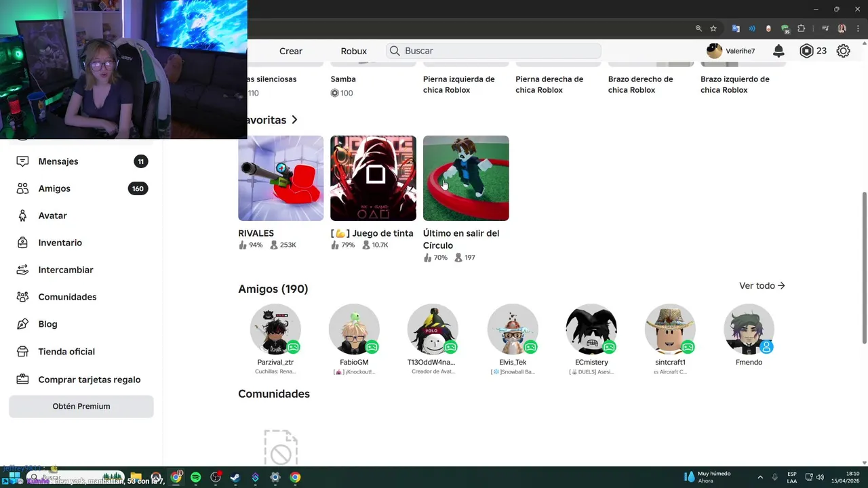Open T13OddW4na's friend avatar
This screenshot has height=488, width=868.
433,329
